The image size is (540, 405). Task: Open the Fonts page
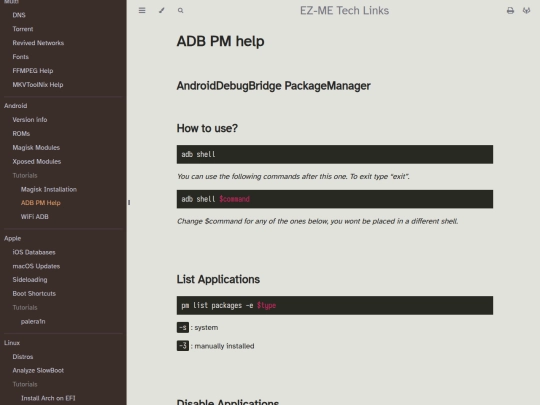click(x=21, y=57)
